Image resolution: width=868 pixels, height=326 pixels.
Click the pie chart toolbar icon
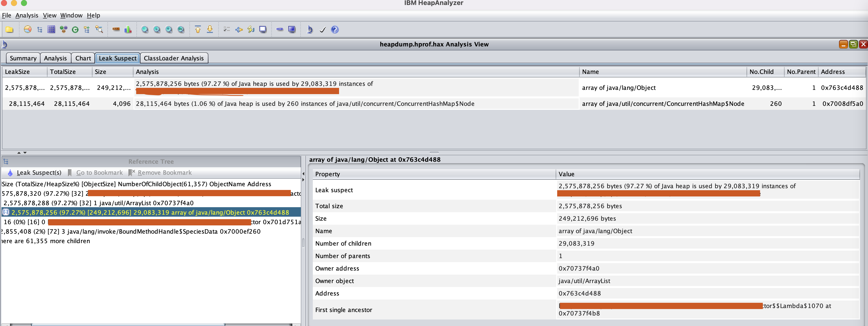click(28, 30)
